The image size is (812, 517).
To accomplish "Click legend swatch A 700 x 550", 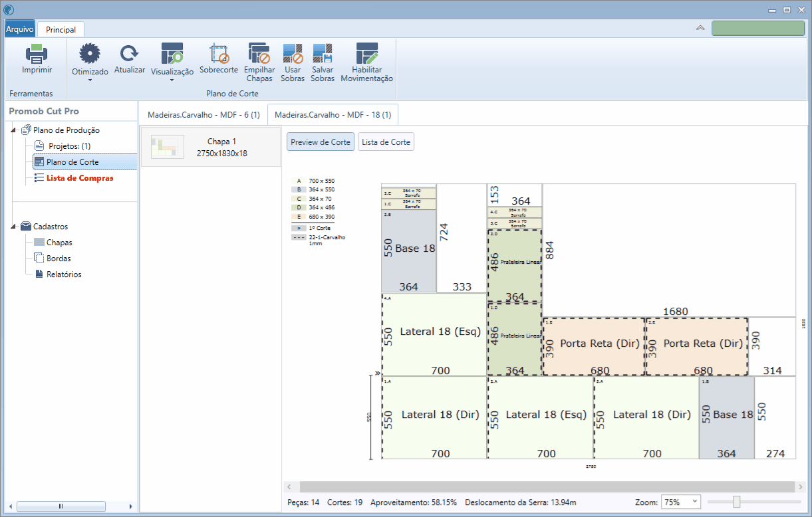I will pos(299,181).
